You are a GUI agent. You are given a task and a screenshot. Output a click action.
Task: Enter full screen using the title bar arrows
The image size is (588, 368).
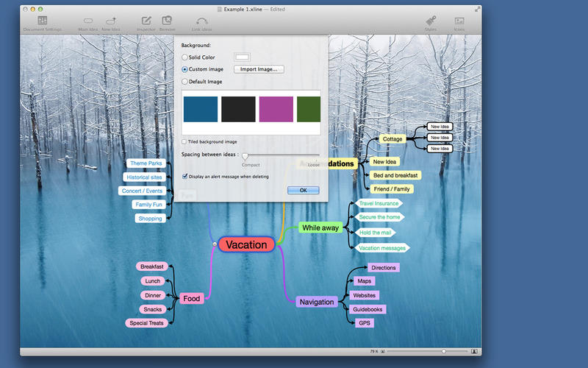pyautogui.click(x=478, y=8)
